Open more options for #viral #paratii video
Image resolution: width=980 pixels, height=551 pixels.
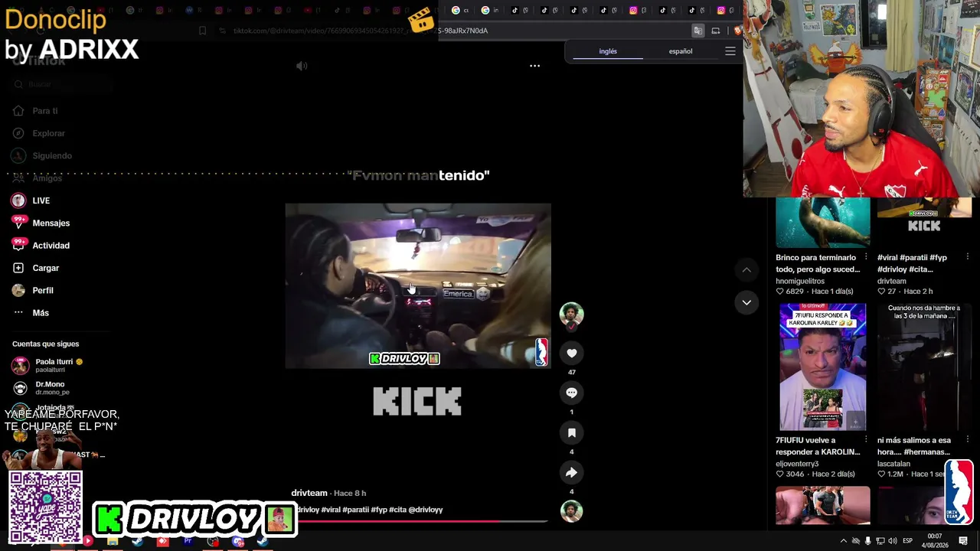click(967, 258)
